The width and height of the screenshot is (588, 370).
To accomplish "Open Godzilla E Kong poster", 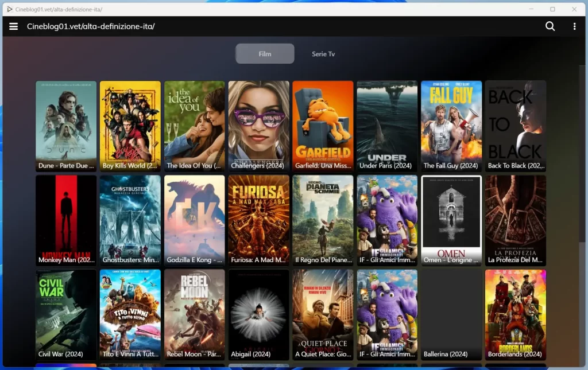I will pyautogui.click(x=194, y=221).
